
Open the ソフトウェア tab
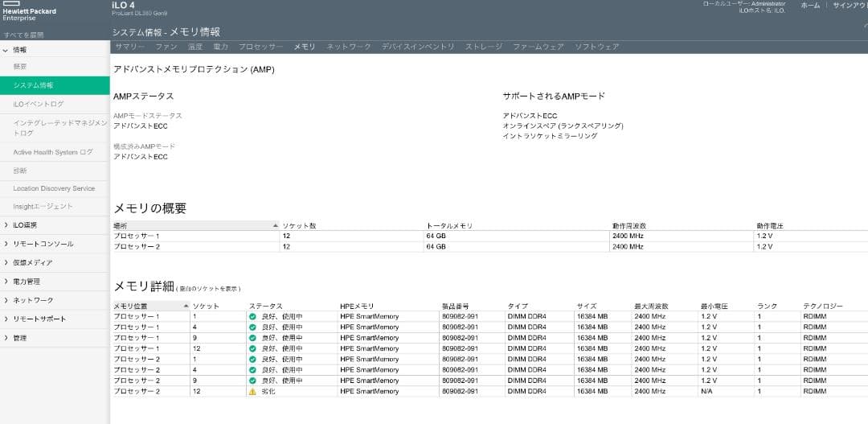tap(596, 47)
